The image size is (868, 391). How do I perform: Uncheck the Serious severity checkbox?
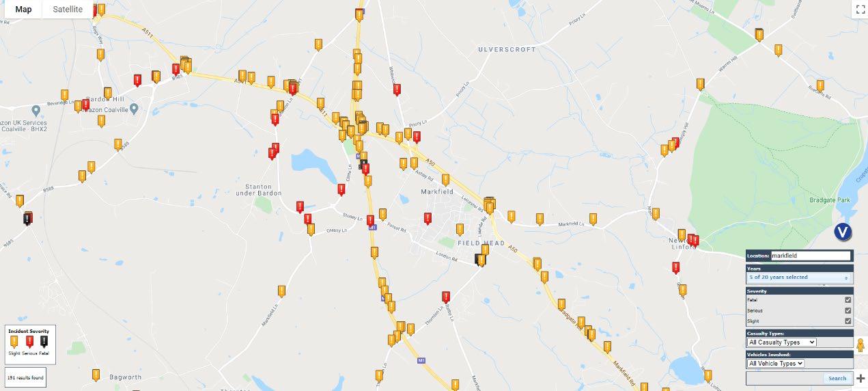[848, 310]
